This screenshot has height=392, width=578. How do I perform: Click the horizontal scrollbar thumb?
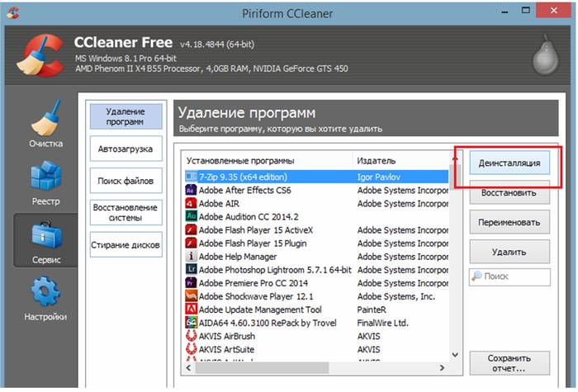click(x=262, y=367)
